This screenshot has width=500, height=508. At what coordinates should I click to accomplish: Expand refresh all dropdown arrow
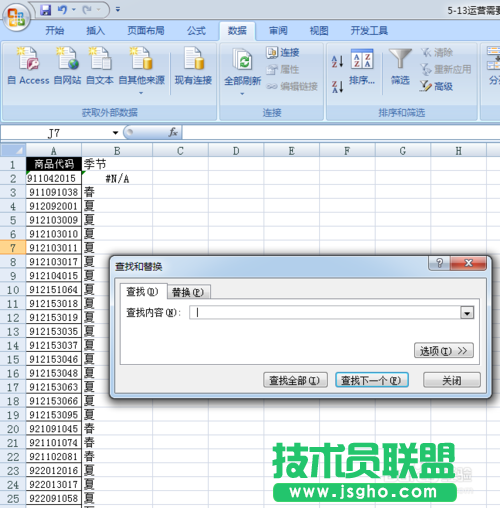point(242,94)
